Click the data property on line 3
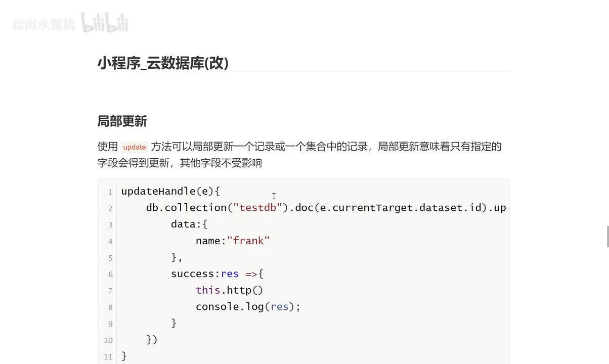609x364 pixels. [x=183, y=224]
